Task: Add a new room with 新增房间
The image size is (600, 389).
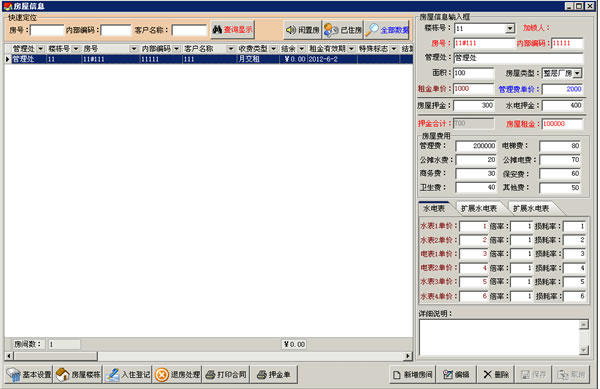Action: tap(412, 374)
